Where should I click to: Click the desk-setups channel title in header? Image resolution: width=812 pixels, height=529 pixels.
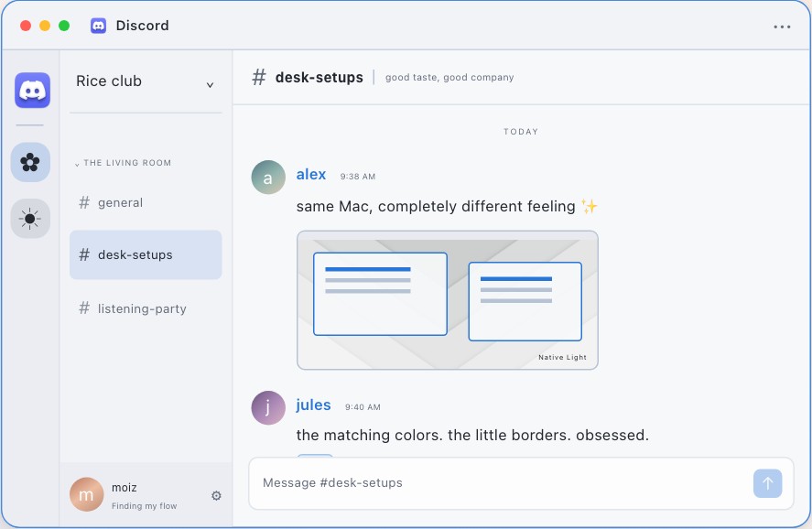pyautogui.click(x=319, y=77)
